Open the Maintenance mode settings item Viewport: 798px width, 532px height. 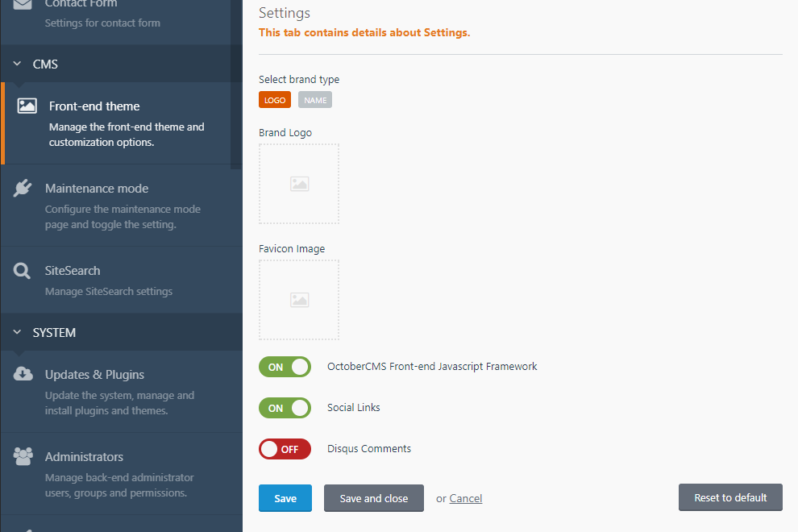pyautogui.click(x=122, y=206)
